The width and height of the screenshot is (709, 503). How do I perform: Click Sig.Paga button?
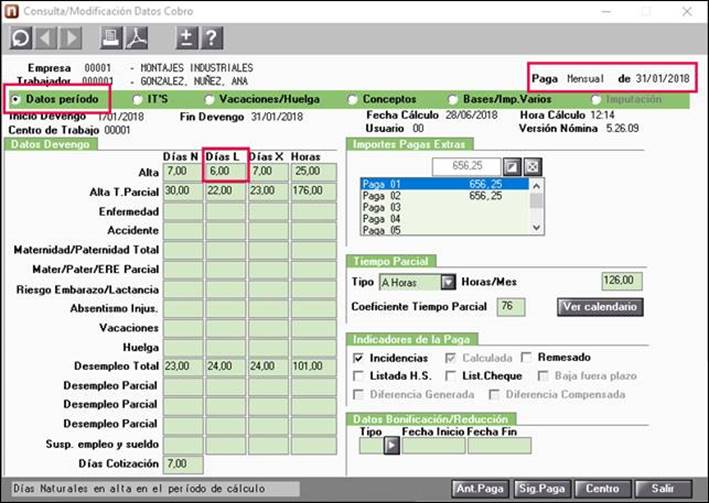point(542,489)
